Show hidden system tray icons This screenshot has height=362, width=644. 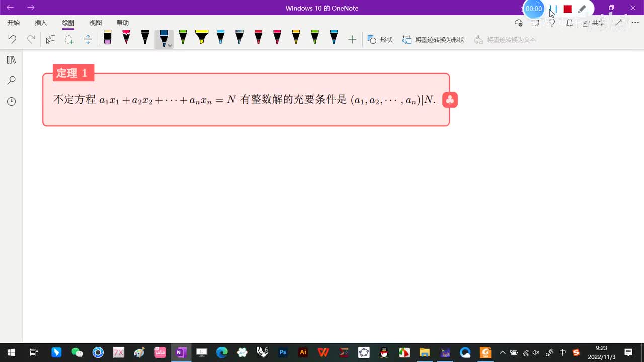pyautogui.click(x=502, y=352)
